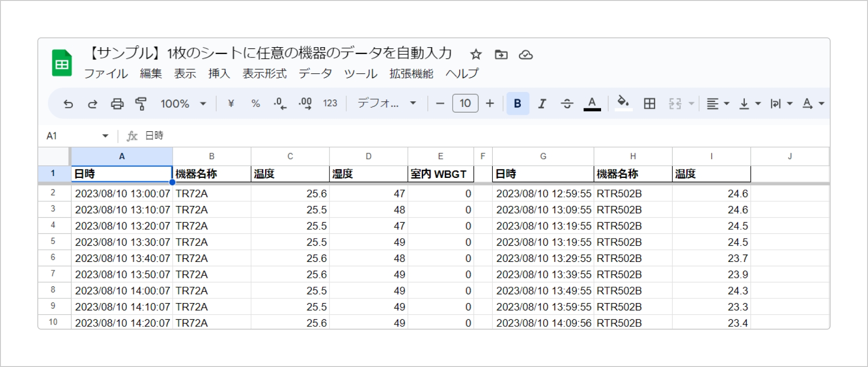Open the 100% zoom dropdown
Viewport: 868px width, 367px height.
coord(183,104)
